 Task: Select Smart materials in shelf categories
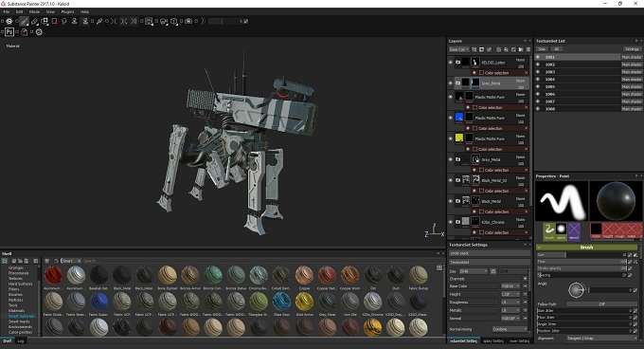(x=22, y=316)
